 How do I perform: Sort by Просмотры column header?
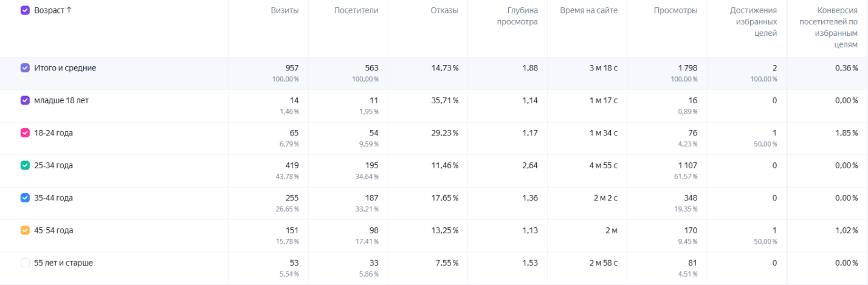coord(676,10)
